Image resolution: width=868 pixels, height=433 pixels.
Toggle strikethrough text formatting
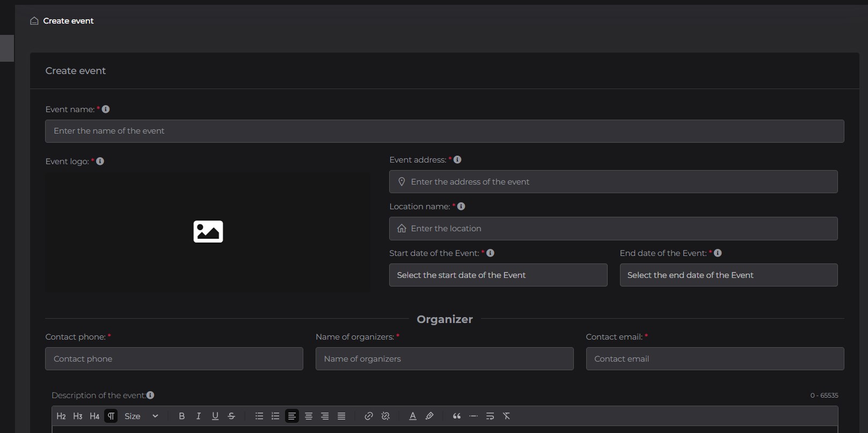click(x=231, y=416)
